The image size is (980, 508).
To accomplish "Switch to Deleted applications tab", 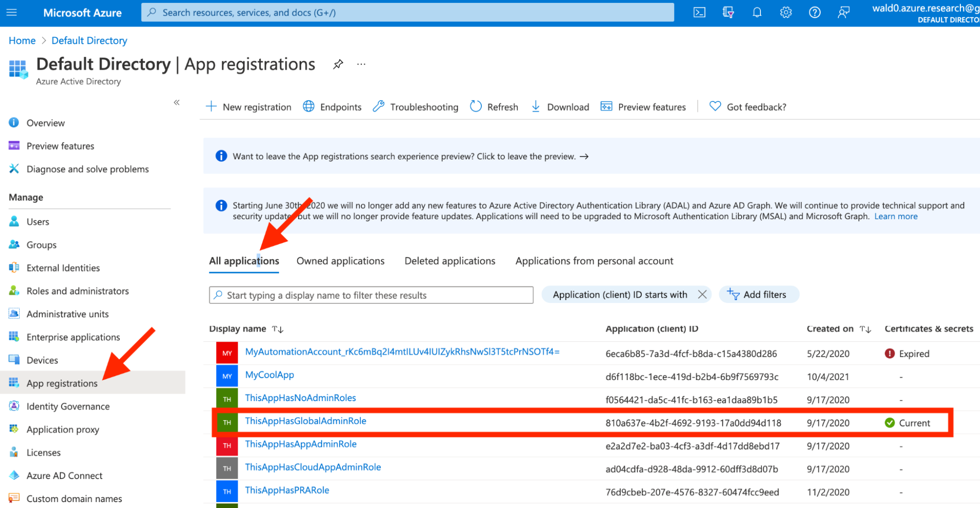I will pyautogui.click(x=450, y=261).
